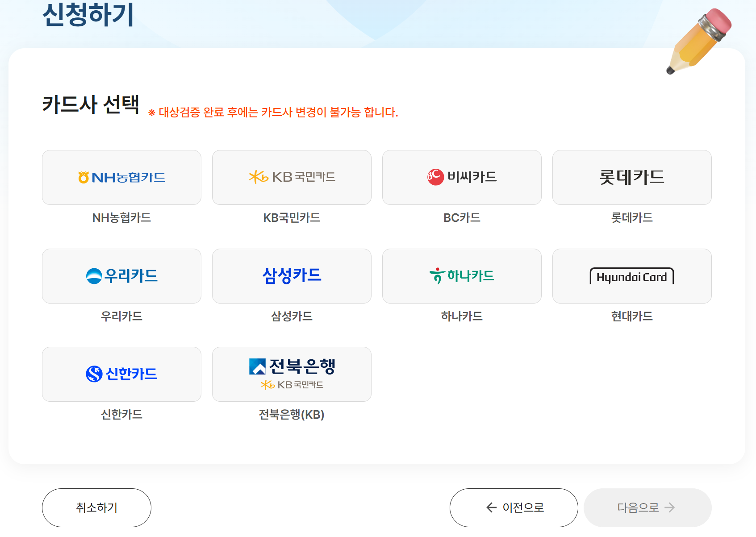Click the '롯데카드' caption under its logo

tap(632, 218)
